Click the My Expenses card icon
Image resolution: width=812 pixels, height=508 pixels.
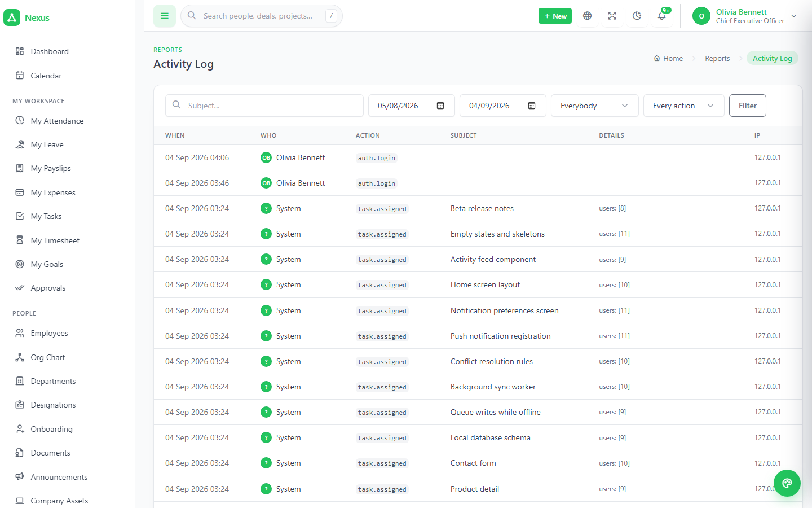20,192
